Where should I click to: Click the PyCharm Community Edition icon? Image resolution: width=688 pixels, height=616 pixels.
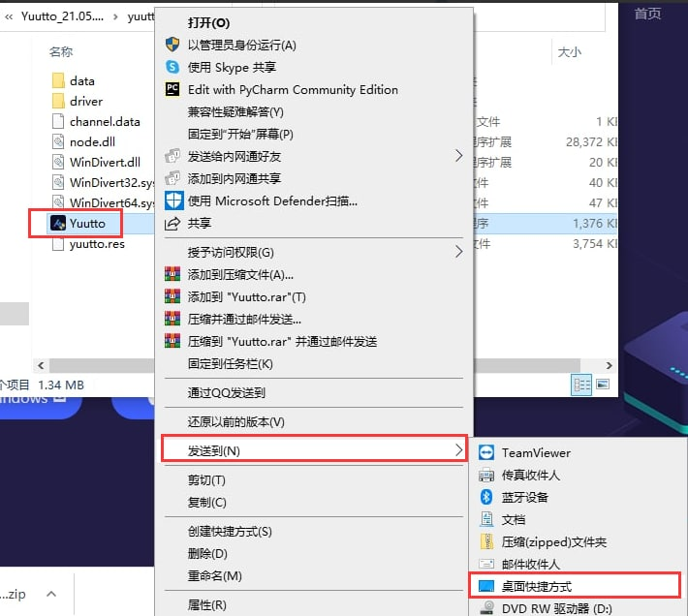172,89
